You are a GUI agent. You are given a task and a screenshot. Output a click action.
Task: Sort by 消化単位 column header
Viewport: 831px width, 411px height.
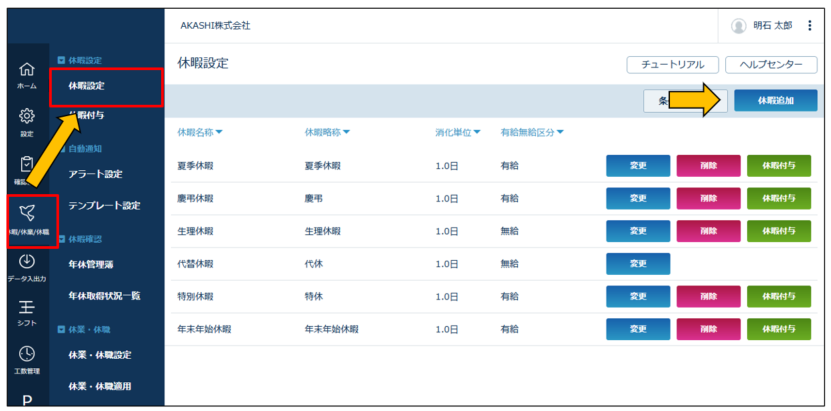[458, 132]
